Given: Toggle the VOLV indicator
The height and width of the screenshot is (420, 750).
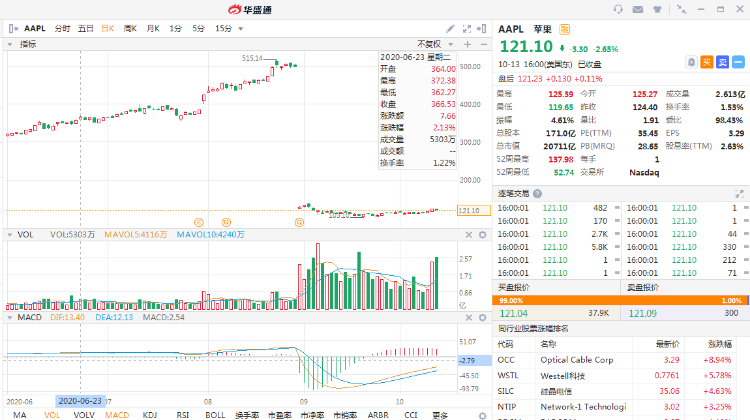Looking at the screenshot, I should [x=84, y=415].
